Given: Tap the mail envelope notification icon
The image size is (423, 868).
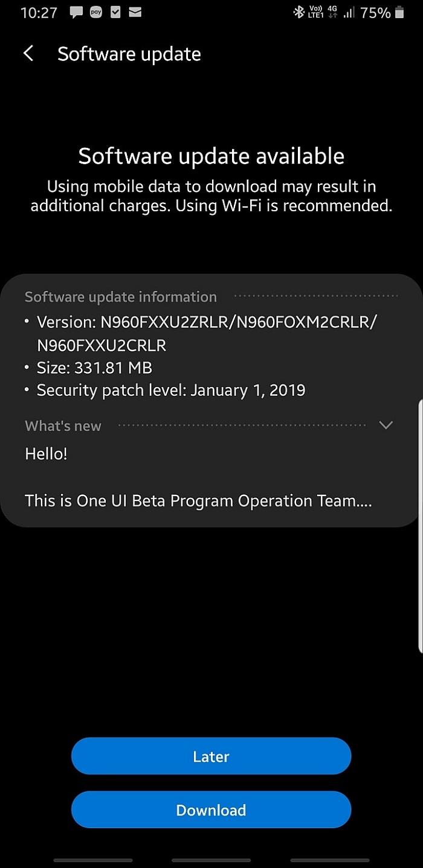Looking at the screenshot, I should (135, 12).
